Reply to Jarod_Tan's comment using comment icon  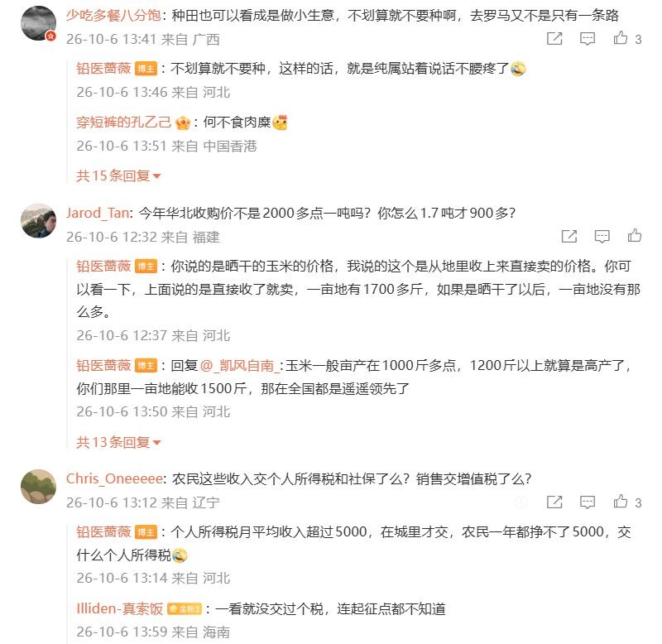coord(602,236)
